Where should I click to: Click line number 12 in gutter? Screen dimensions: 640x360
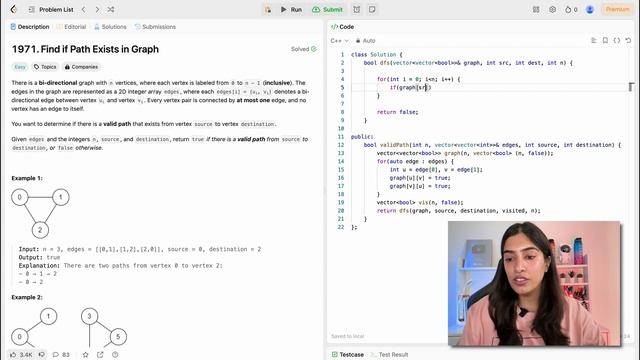(x=341, y=145)
